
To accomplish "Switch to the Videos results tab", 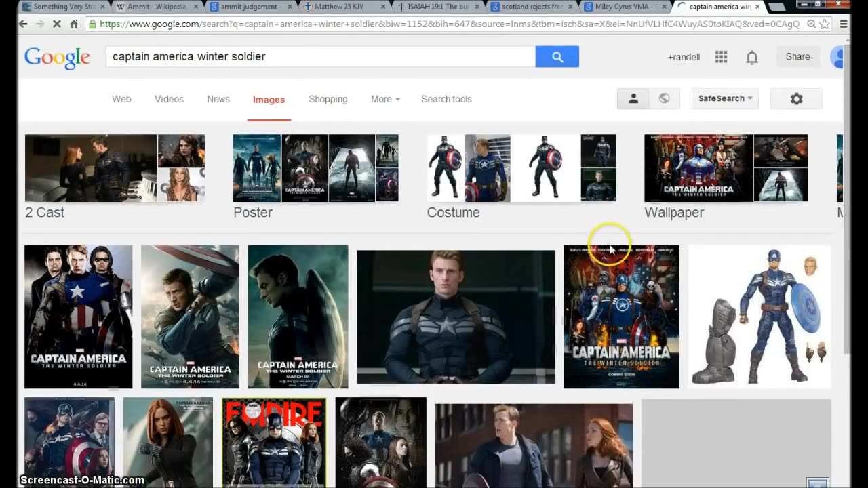I will pos(169,99).
